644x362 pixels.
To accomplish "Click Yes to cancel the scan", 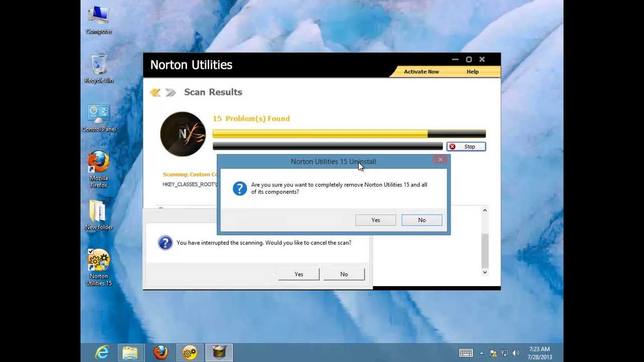I will click(x=299, y=274).
